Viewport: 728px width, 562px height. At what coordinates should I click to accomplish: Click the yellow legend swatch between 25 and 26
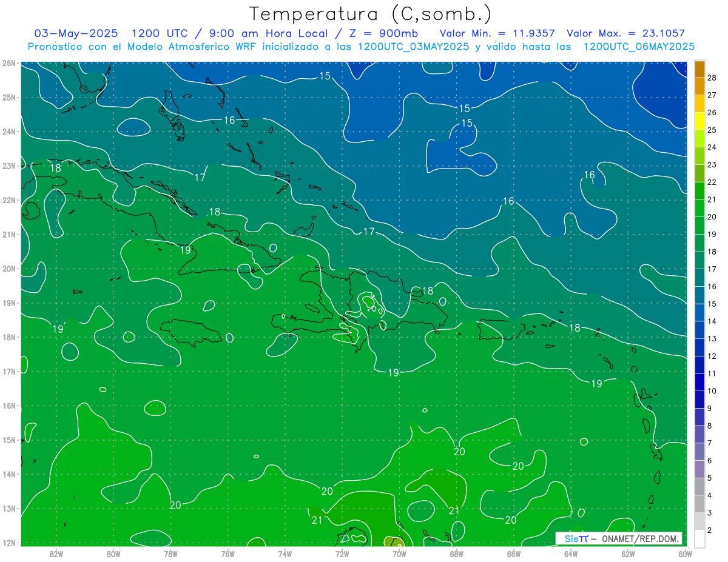click(699, 121)
